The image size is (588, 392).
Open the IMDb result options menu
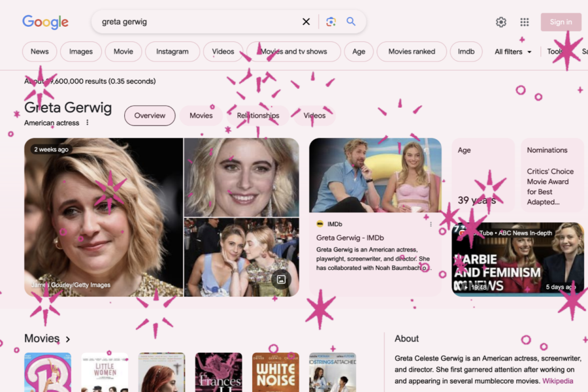431,224
